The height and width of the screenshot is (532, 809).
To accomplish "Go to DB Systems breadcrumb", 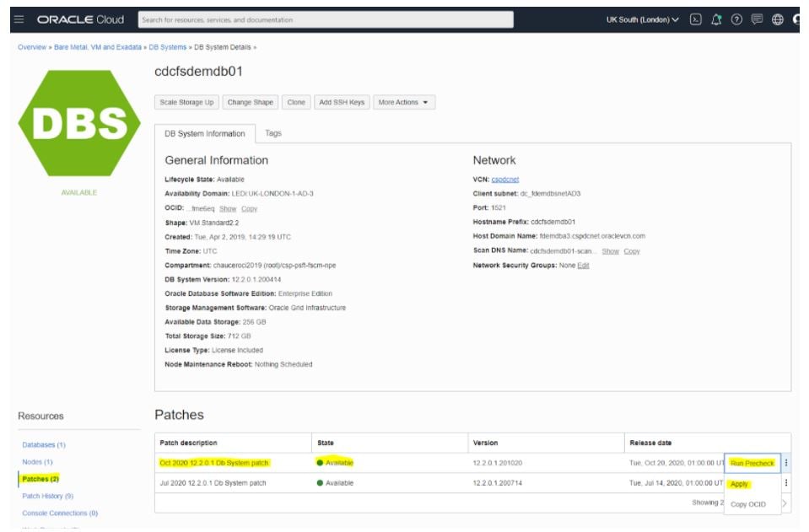I will click(168, 47).
